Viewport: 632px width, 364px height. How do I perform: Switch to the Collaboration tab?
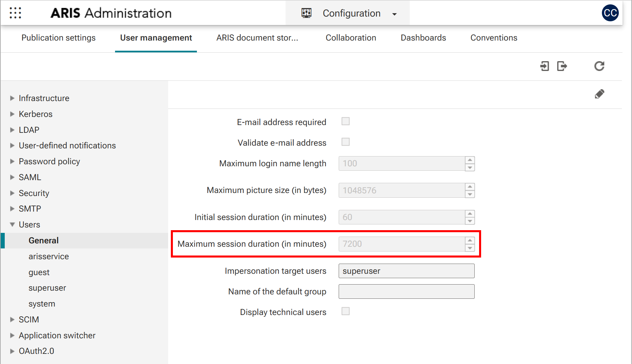(351, 38)
